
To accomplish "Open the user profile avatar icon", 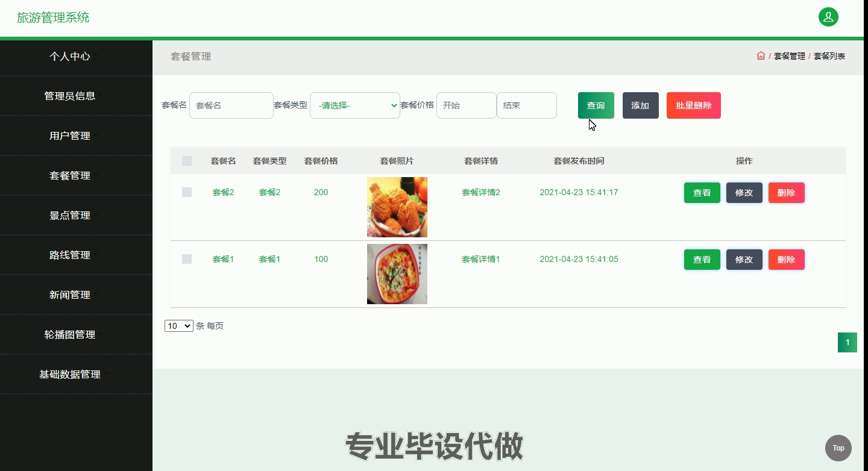I will pyautogui.click(x=828, y=17).
